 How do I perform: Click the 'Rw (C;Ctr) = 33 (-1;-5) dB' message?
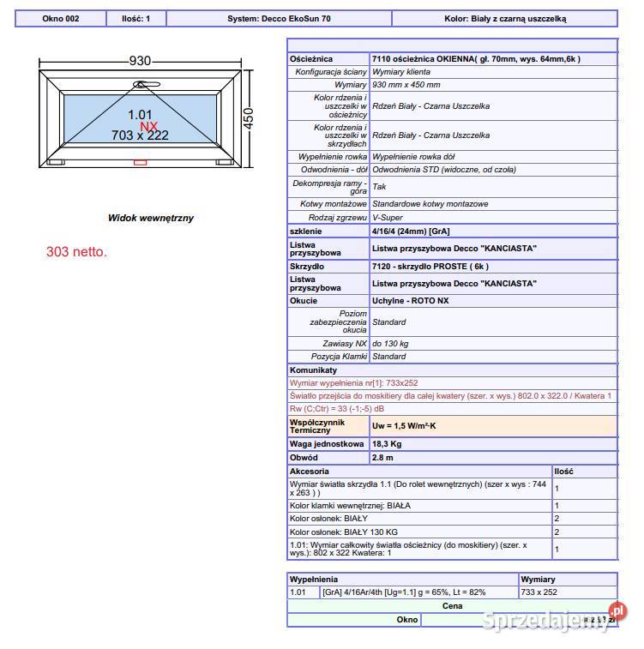tap(337, 409)
